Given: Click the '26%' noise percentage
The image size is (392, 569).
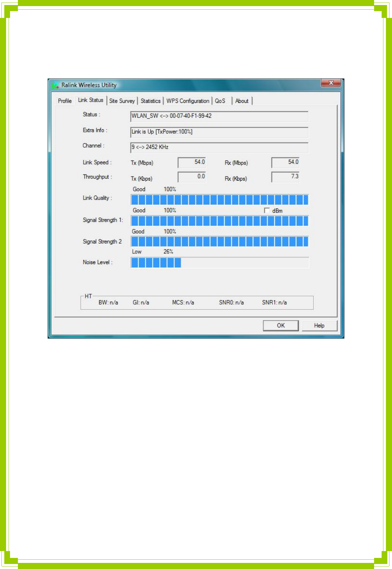Looking at the screenshot, I should tap(168, 252).
